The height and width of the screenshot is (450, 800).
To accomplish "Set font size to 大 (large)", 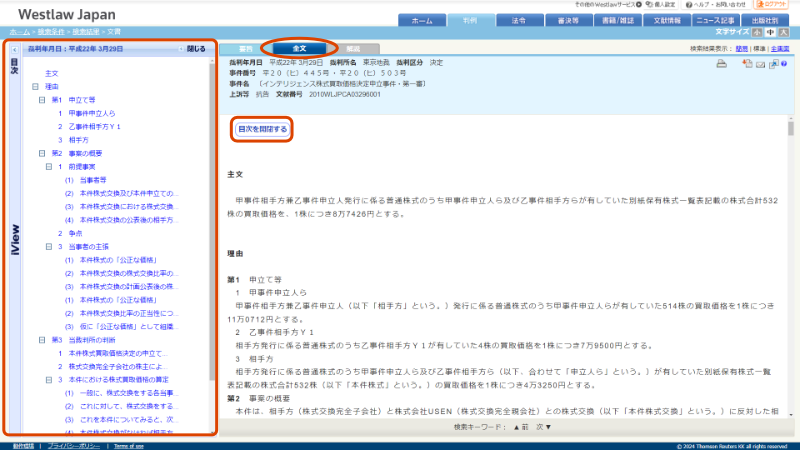I will (785, 33).
